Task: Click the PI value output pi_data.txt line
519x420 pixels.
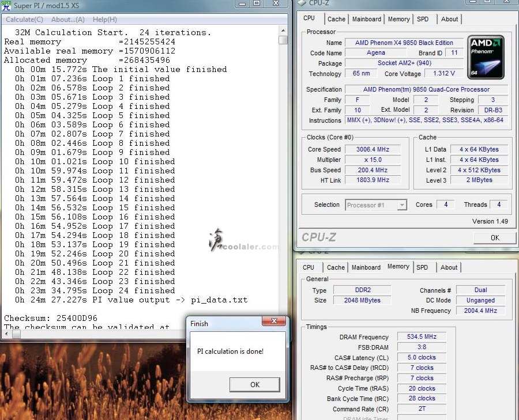Action: [131, 300]
